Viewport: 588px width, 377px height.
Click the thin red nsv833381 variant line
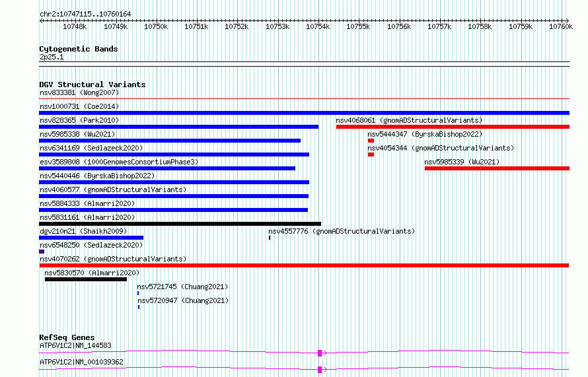pos(304,99)
